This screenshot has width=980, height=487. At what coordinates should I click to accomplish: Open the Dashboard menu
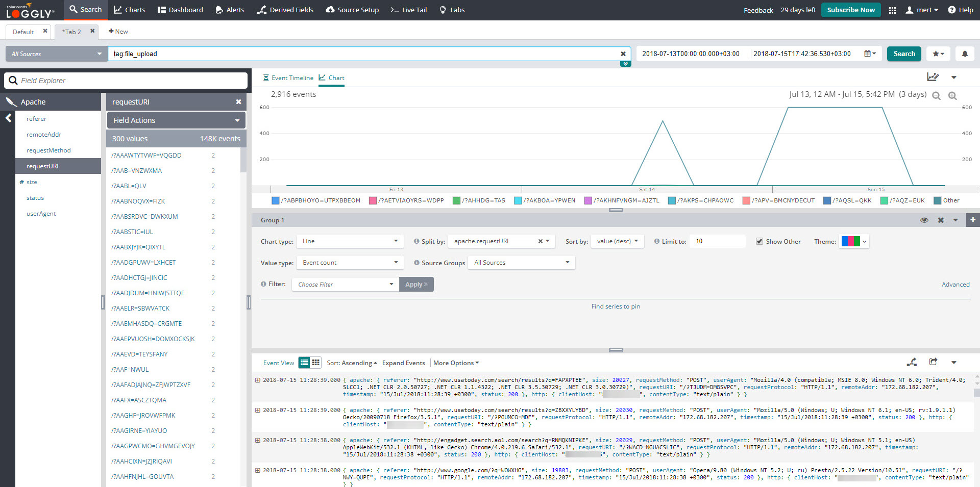click(180, 10)
